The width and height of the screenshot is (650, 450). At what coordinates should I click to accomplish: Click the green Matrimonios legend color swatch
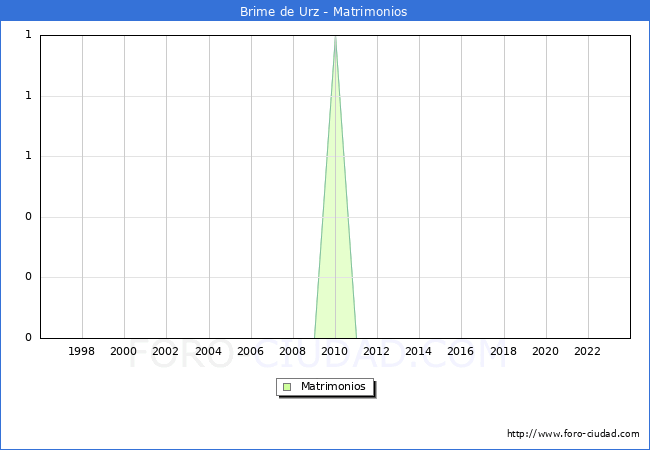(x=287, y=387)
